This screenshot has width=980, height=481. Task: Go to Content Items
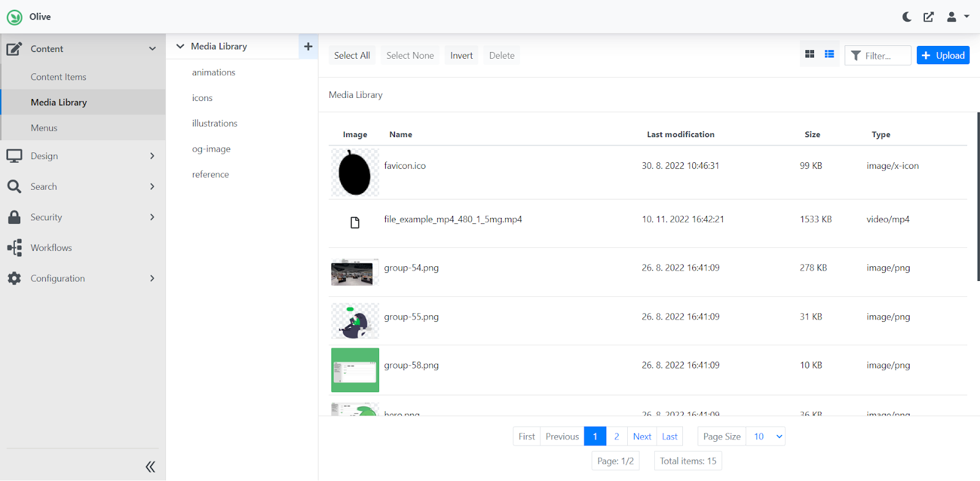coord(58,77)
